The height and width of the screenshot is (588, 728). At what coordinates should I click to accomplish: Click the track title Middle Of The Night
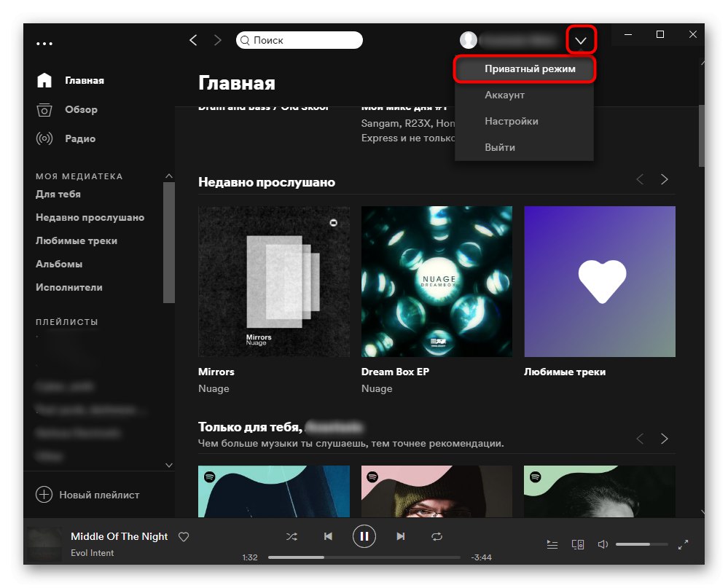pos(120,536)
